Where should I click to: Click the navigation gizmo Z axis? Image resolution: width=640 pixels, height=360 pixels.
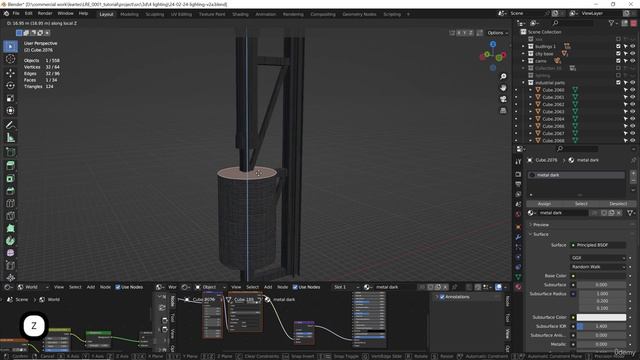pyautogui.click(x=493, y=44)
